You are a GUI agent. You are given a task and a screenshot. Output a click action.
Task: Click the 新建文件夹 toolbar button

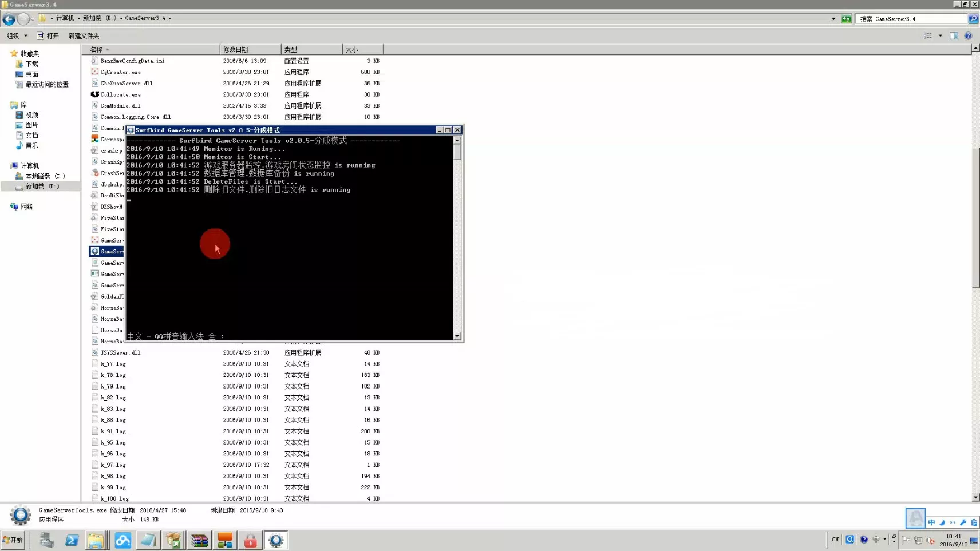click(84, 35)
